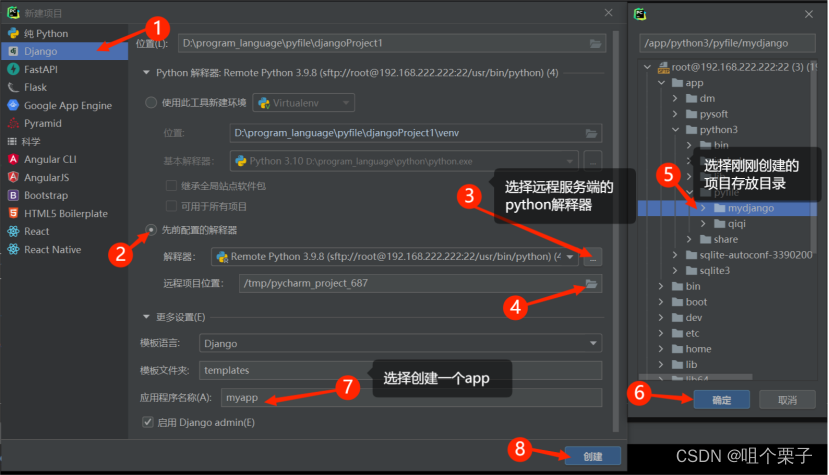Toggle make available to all projects
Screen dimensions: 829x475
click(x=171, y=206)
